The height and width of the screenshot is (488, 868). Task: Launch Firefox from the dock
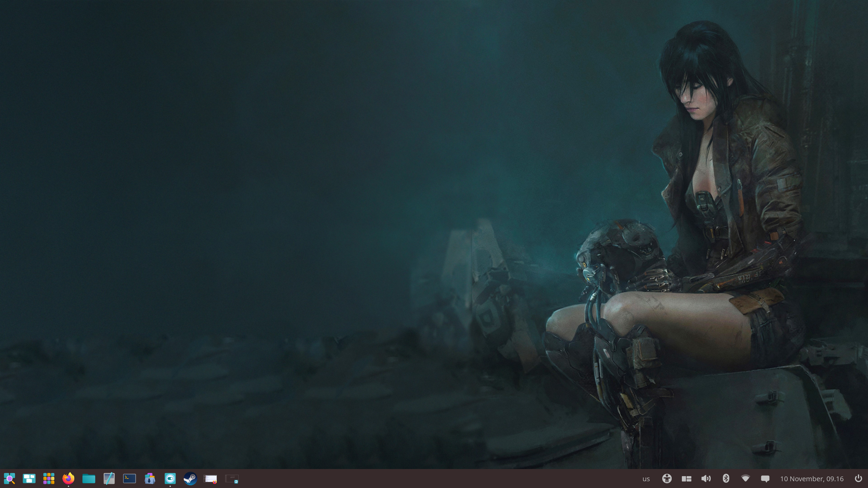click(x=68, y=479)
